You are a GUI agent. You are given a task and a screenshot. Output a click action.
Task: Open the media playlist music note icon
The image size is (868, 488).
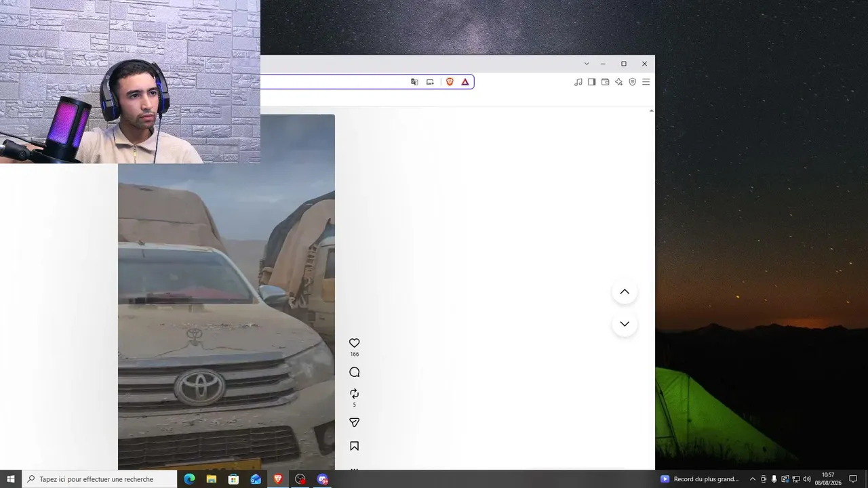point(578,82)
